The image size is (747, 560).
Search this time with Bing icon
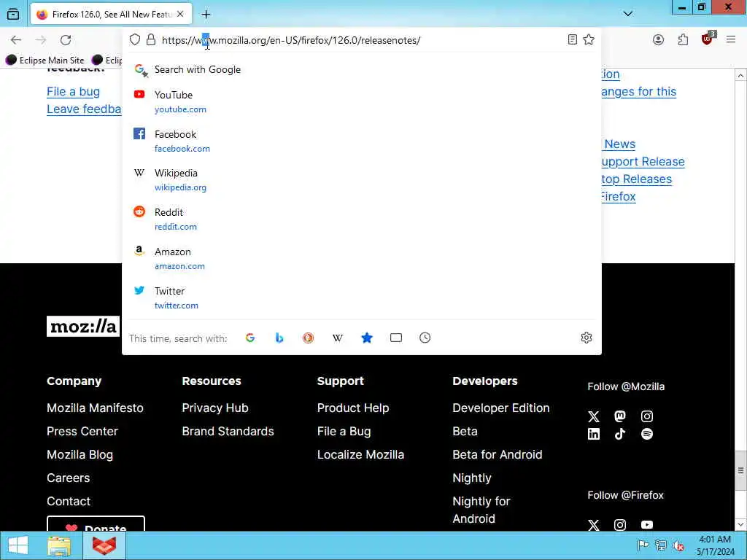point(279,338)
